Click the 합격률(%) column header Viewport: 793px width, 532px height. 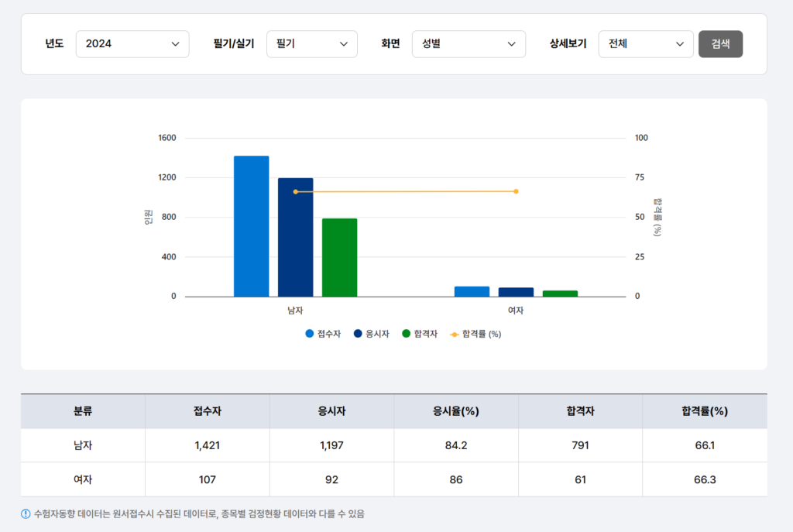(705, 411)
